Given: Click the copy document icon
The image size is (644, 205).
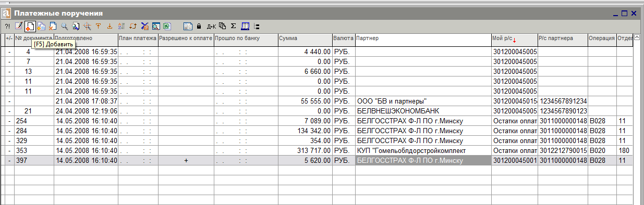Looking at the screenshot, I should (x=41, y=26).
